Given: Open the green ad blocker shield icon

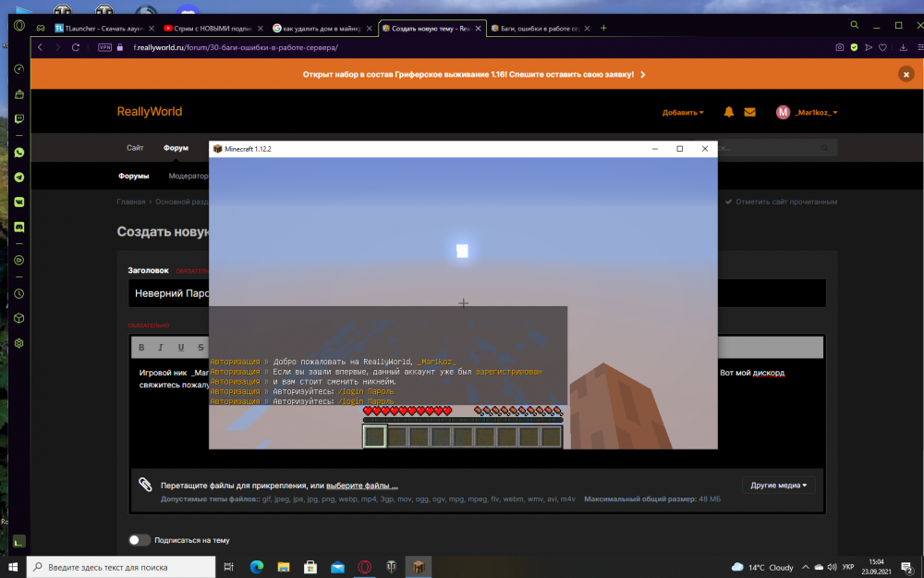Looking at the screenshot, I should pyautogui.click(x=854, y=47).
